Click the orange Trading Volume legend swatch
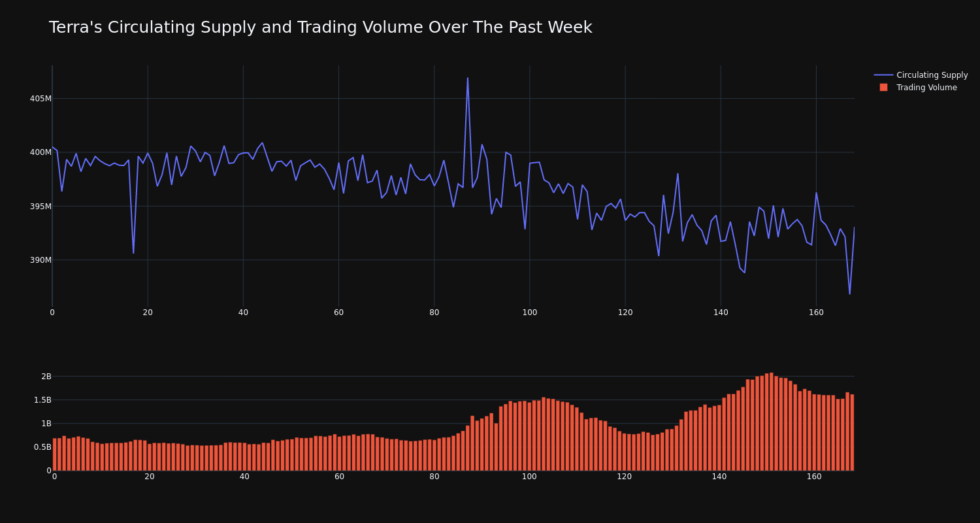This screenshot has width=980, height=523. coord(883,88)
